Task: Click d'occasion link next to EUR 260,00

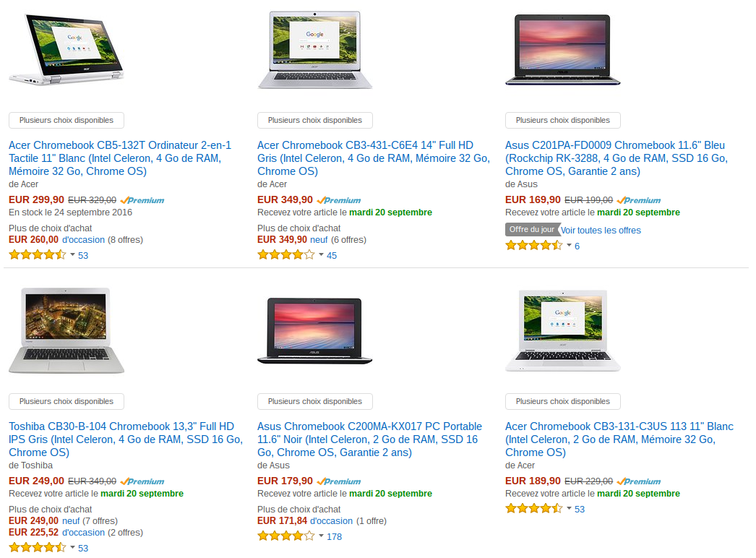Action: [83, 240]
